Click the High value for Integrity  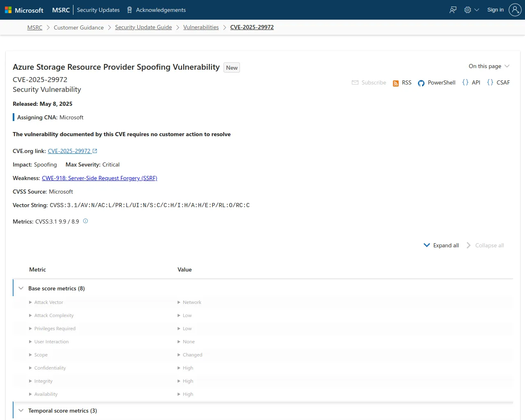click(188, 381)
